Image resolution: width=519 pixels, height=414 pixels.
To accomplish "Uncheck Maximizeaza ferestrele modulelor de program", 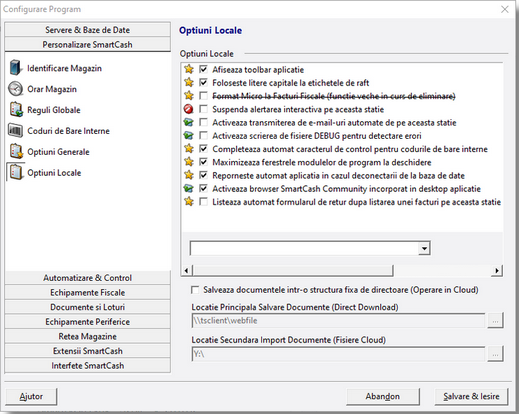I will pos(203,162).
